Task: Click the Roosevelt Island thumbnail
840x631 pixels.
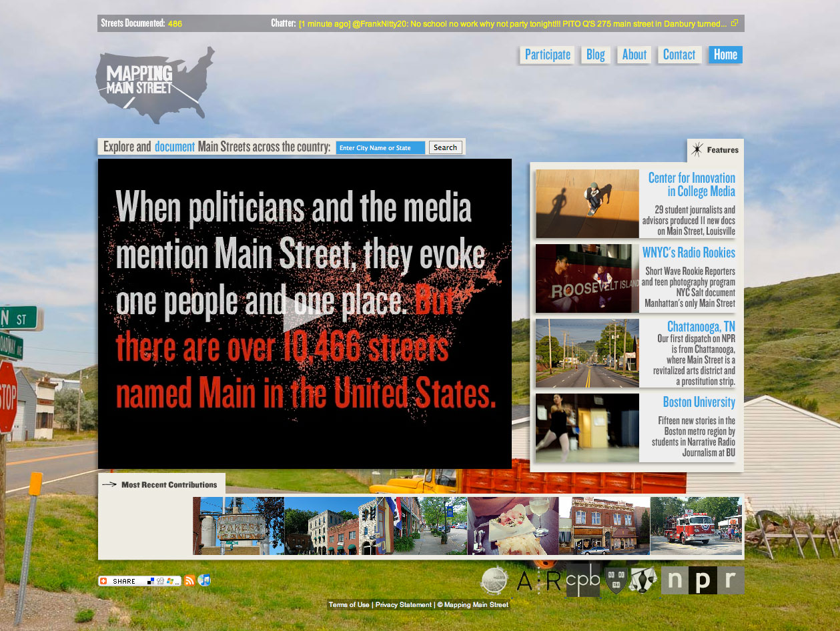Action: pos(587,278)
